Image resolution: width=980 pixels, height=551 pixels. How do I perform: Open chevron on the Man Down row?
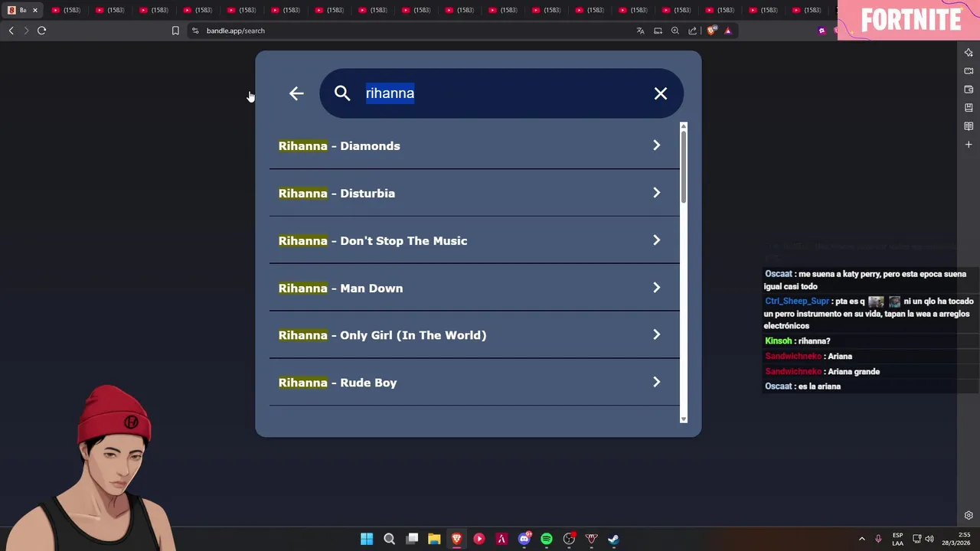point(656,288)
